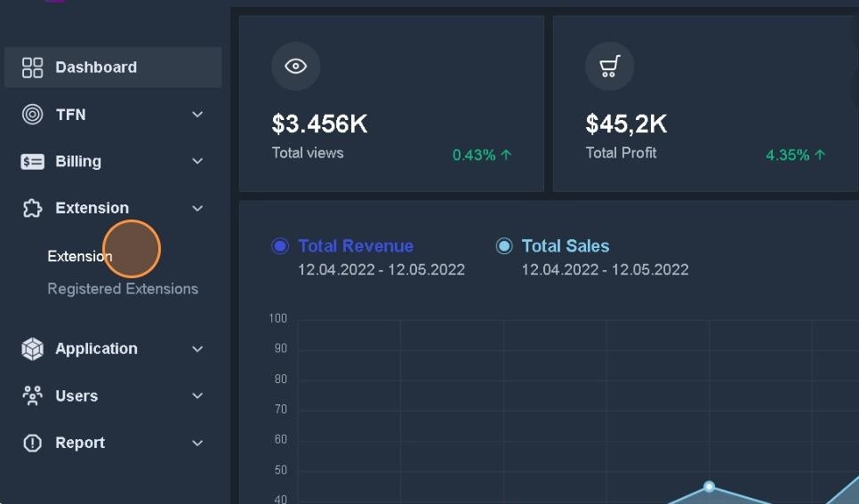Toggle the Total Revenue series radio button
This screenshot has width=859, height=504.
point(280,246)
